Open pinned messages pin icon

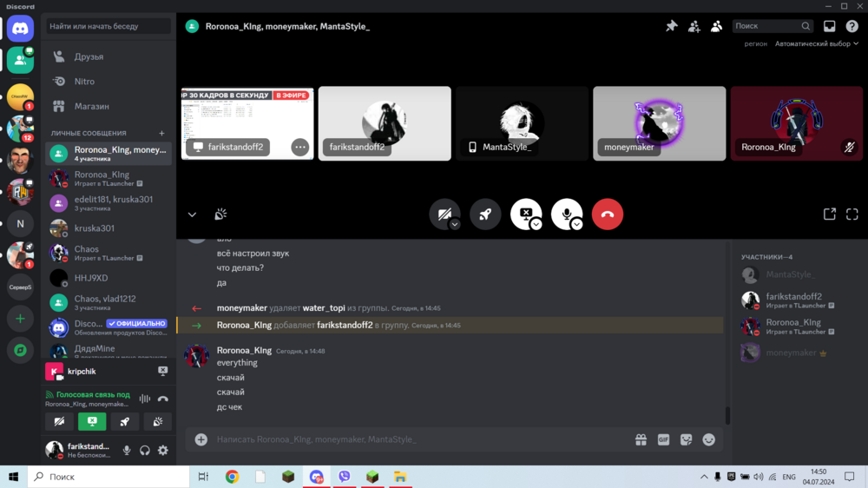pyautogui.click(x=672, y=26)
